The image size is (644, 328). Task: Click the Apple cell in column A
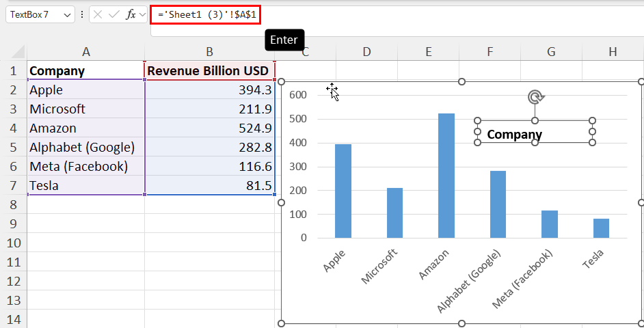[x=86, y=90]
